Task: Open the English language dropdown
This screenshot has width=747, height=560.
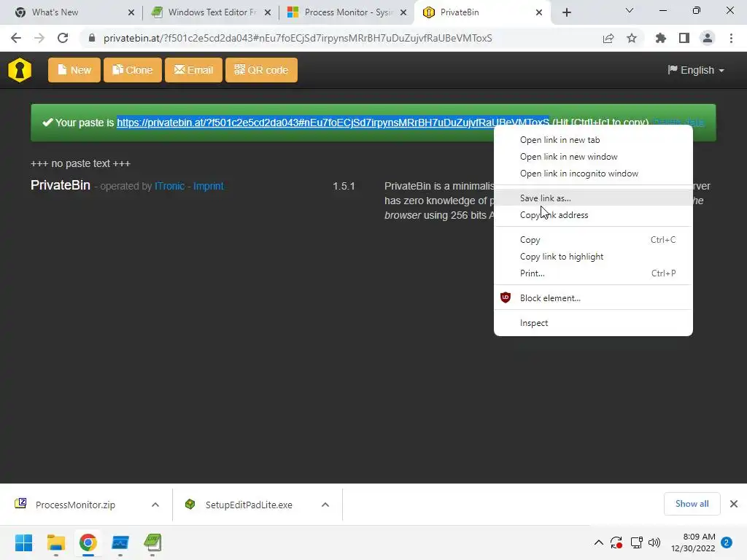Action: [x=696, y=70]
